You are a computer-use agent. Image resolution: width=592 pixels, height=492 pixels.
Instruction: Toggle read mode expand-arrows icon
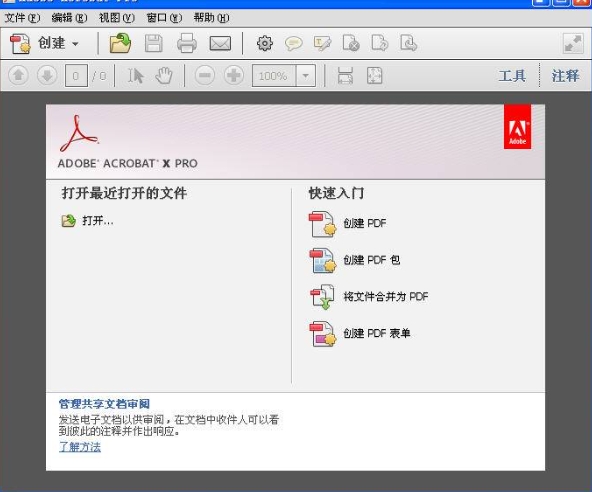point(573,43)
